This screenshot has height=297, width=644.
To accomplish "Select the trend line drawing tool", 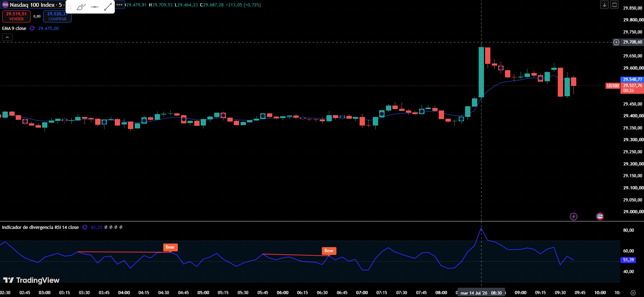I will [x=108, y=7].
